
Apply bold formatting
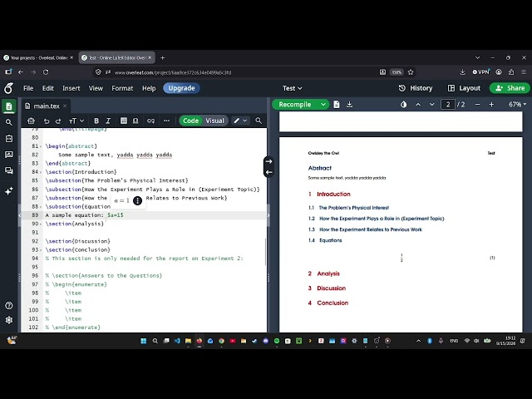(x=96, y=121)
